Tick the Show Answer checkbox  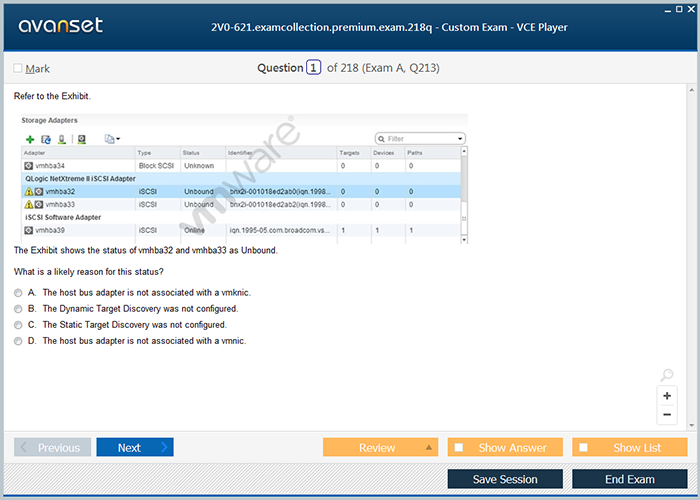459,448
